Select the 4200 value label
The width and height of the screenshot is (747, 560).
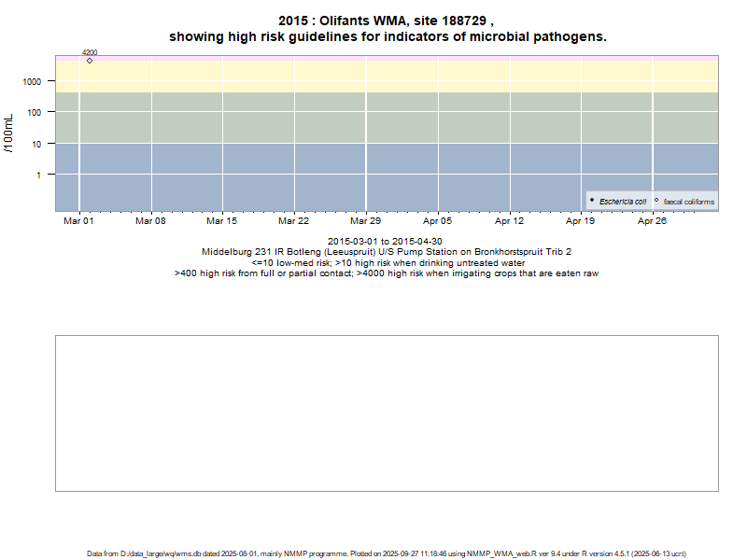point(90,52)
